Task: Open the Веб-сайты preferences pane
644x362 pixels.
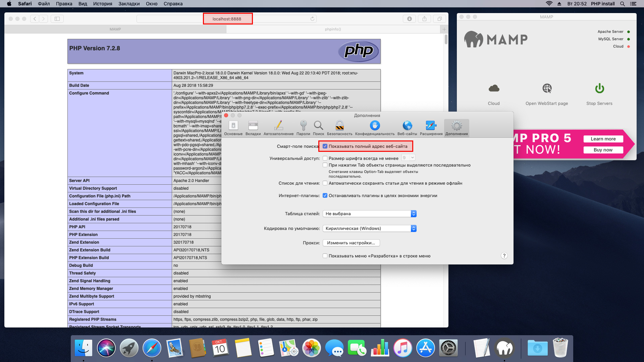Action: (x=407, y=128)
